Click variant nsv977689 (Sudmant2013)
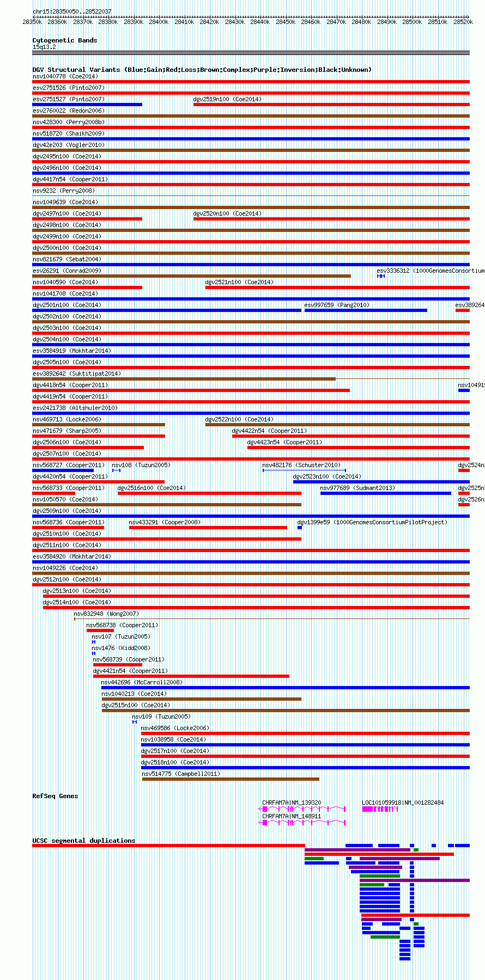The height and width of the screenshot is (980, 485). (358, 488)
